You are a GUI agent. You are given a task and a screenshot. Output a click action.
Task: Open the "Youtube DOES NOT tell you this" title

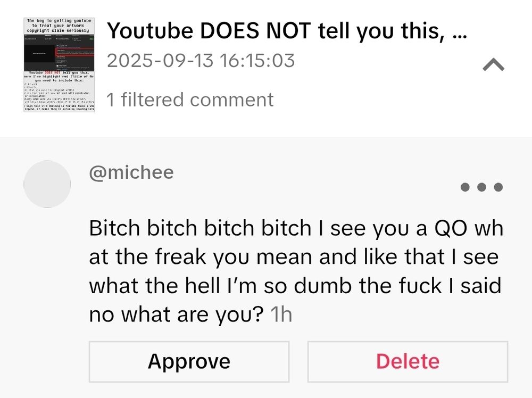coord(287,31)
